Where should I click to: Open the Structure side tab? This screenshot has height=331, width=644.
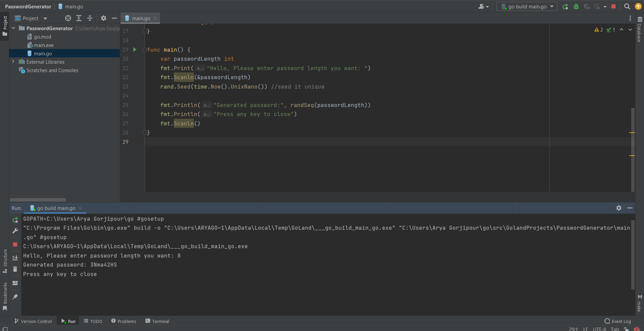coord(5,261)
